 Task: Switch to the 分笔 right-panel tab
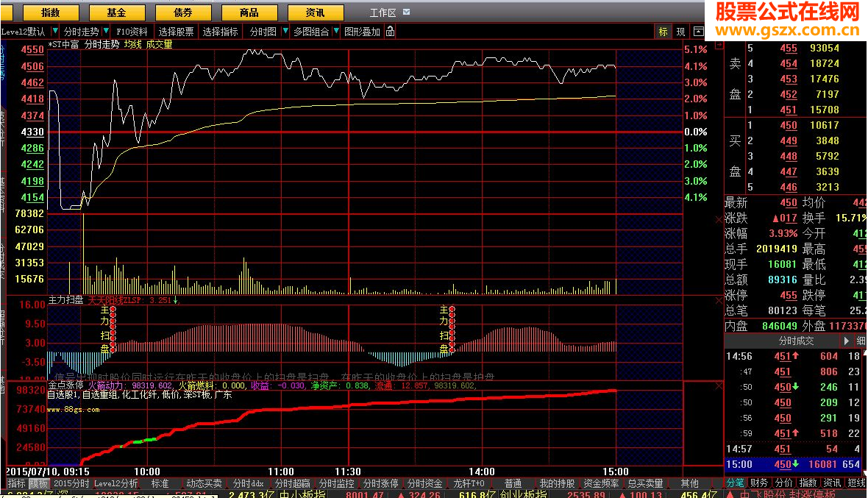click(736, 483)
